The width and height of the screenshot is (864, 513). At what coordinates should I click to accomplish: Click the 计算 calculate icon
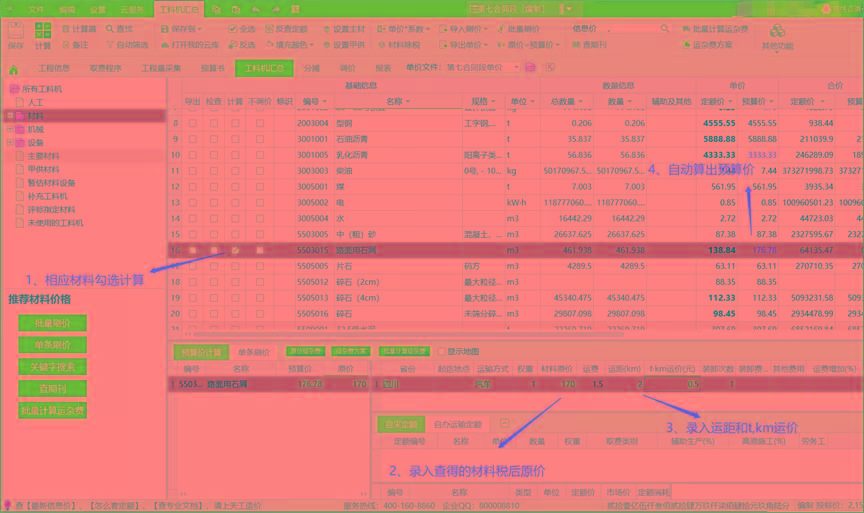tap(43, 36)
